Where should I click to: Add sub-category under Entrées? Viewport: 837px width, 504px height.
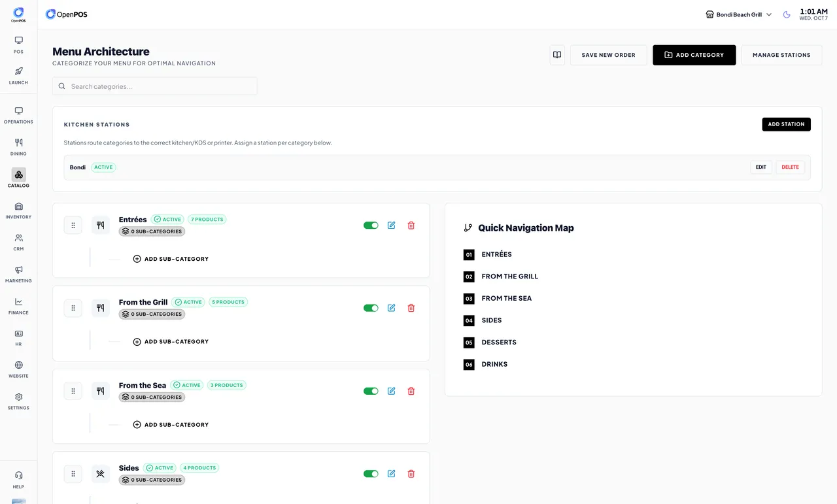(x=171, y=259)
